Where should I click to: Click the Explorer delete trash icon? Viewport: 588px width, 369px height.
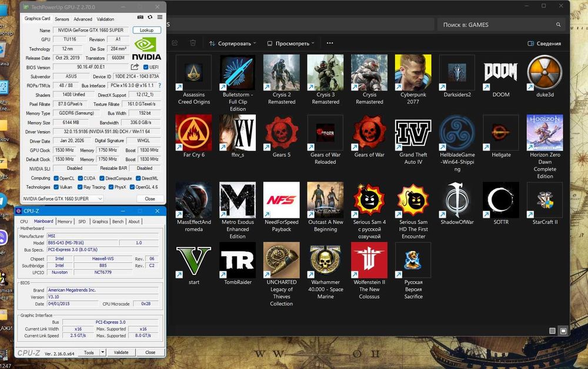click(x=193, y=43)
